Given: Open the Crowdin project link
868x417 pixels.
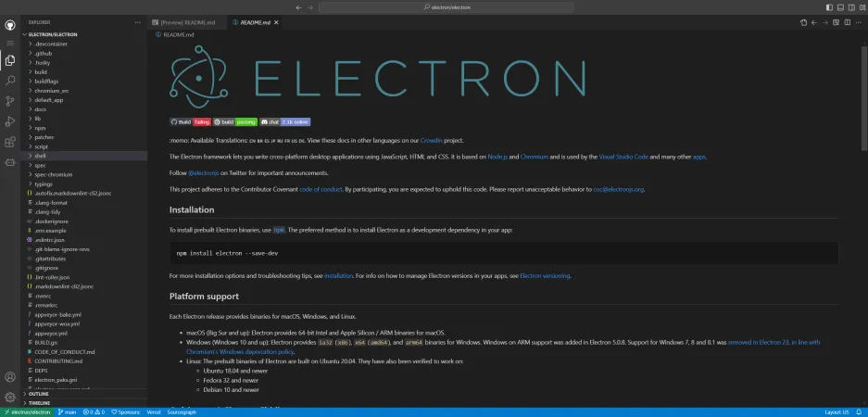Looking at the screenshot, I should pos(432,141).
